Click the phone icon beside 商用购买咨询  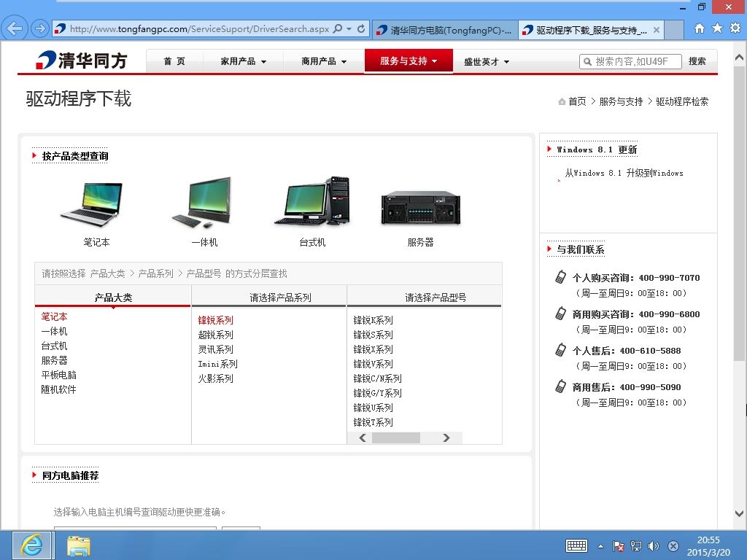pyautogui.click(x=561, y=314)
